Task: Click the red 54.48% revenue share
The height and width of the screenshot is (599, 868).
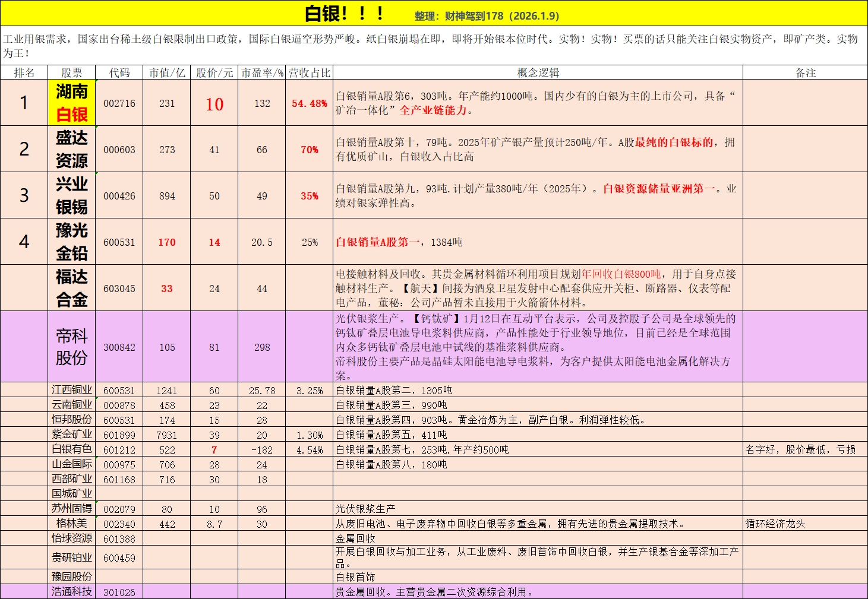Action: [x=310, y=103]
